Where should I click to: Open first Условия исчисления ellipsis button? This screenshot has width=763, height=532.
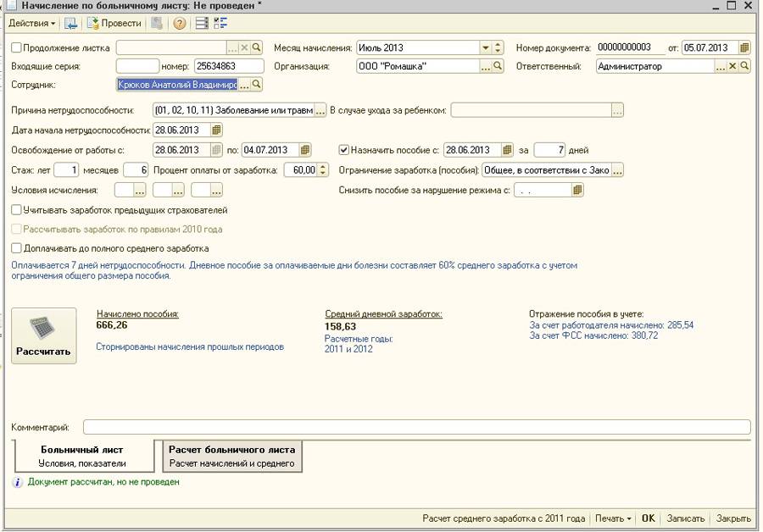(140, 190)
